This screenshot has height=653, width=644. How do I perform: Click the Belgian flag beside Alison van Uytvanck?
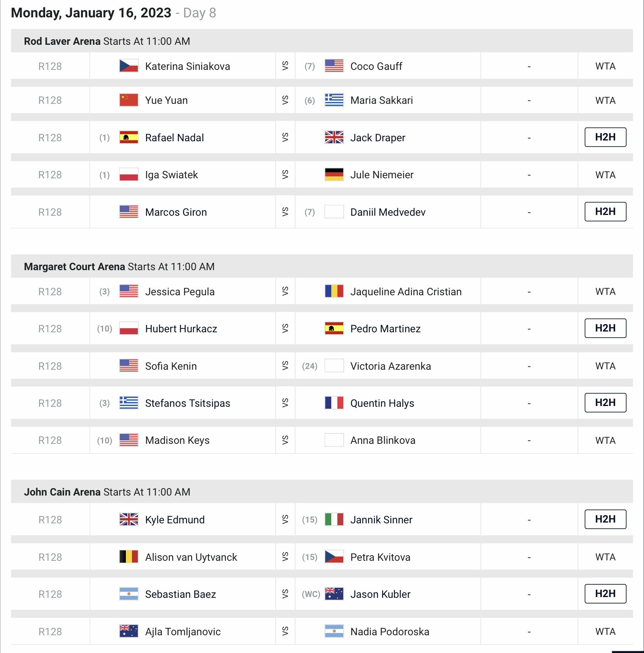coord(129,557)
